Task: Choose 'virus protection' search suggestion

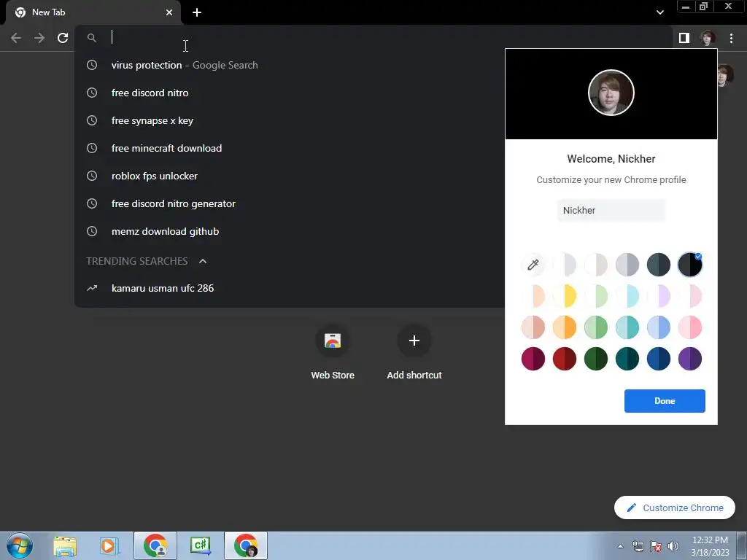Action: 290,65
